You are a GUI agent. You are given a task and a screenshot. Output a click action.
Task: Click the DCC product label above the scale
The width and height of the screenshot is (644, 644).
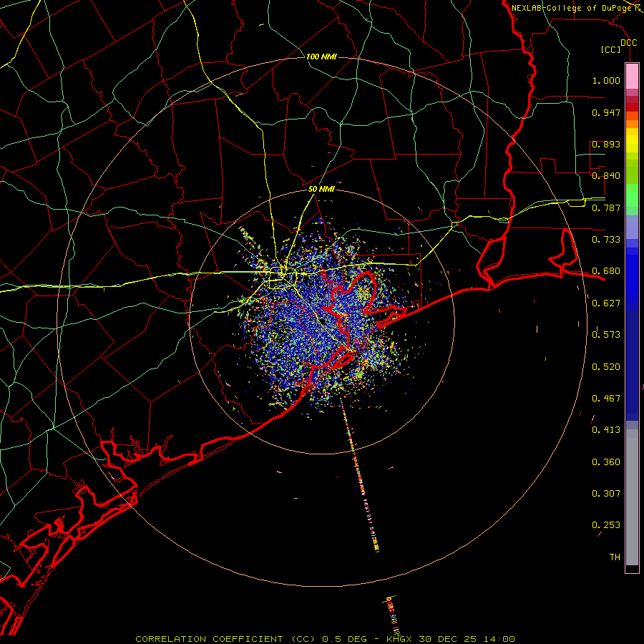[x=629, y=43]
